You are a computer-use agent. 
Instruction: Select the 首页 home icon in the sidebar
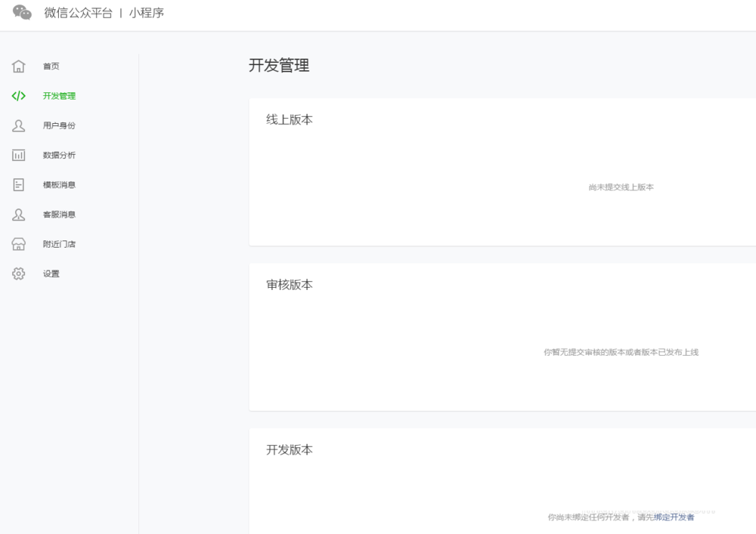pyautogui.click(x=18, y=66)
